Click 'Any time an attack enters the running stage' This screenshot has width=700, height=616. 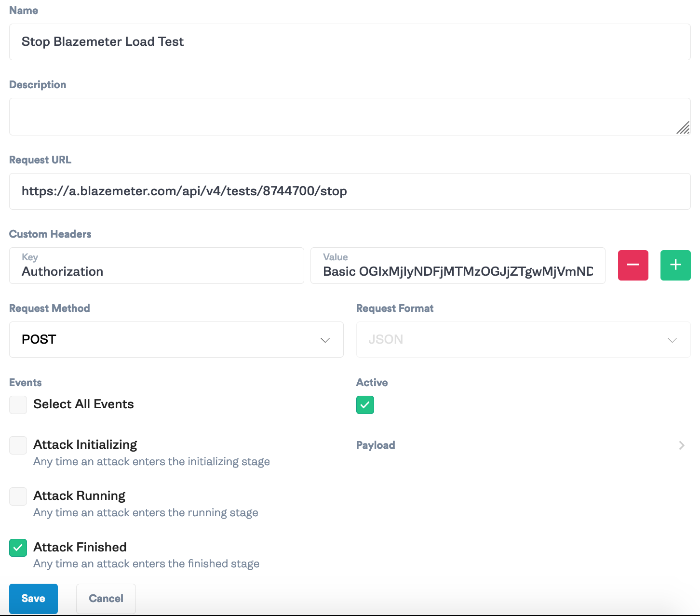[x=146, y=513]
